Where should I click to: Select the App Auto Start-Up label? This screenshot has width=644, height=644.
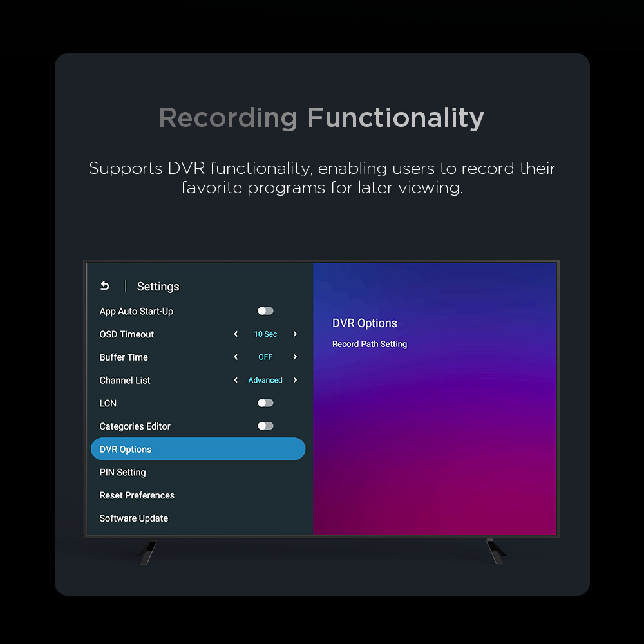pos(136,311)
